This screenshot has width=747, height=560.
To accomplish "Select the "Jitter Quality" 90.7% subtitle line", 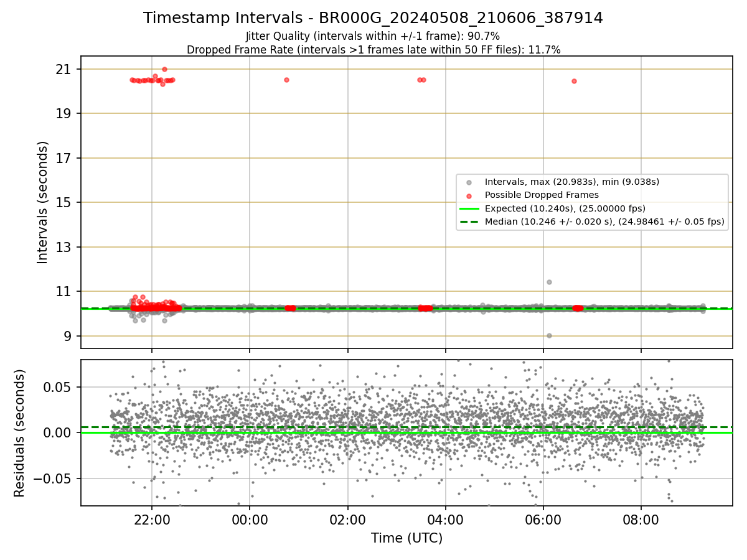I will [373, 37].
